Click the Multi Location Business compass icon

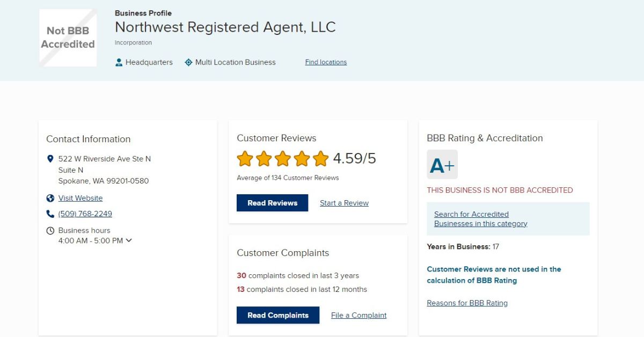point(188,62)
